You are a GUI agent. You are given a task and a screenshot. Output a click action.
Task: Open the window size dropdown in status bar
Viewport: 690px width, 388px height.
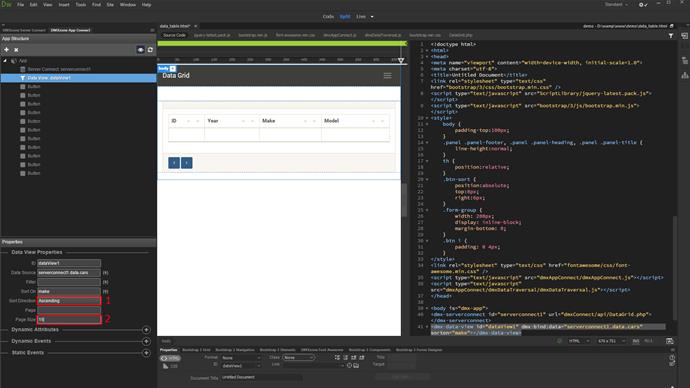point(611,341)
